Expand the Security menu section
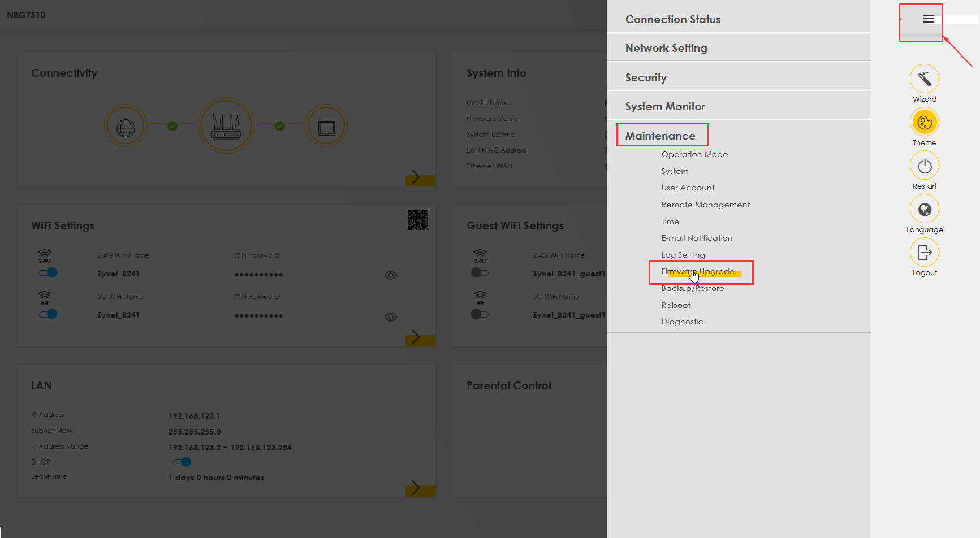 pos(646,78)
